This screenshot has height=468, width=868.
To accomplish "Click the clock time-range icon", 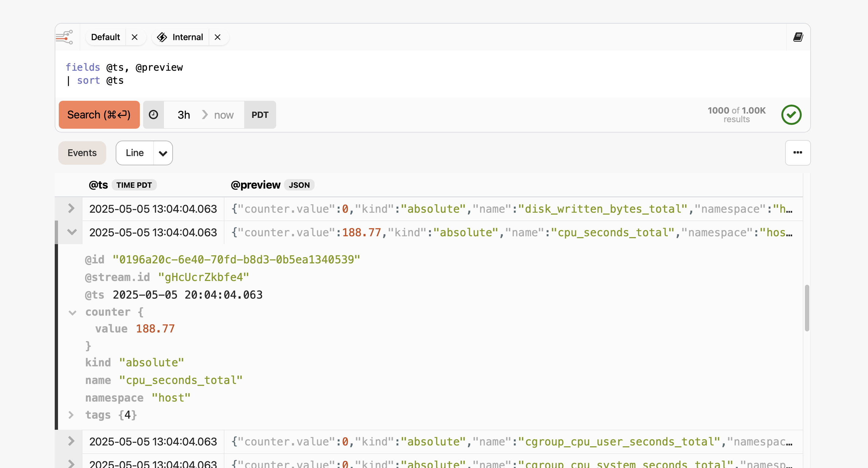I will pyautogui.click(x=153, y=115).
